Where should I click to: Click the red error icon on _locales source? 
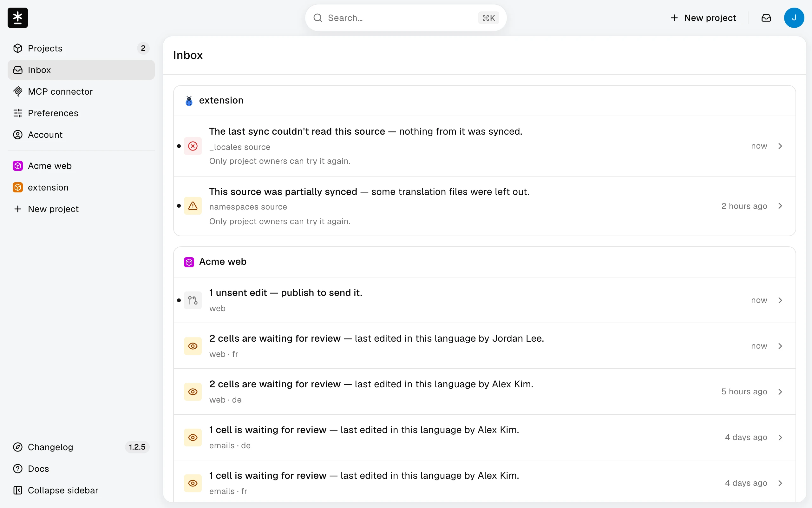(193, 146)
